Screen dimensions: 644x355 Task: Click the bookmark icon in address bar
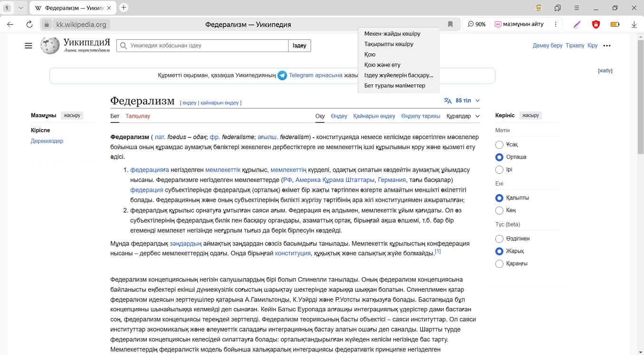tap(450, 24)
